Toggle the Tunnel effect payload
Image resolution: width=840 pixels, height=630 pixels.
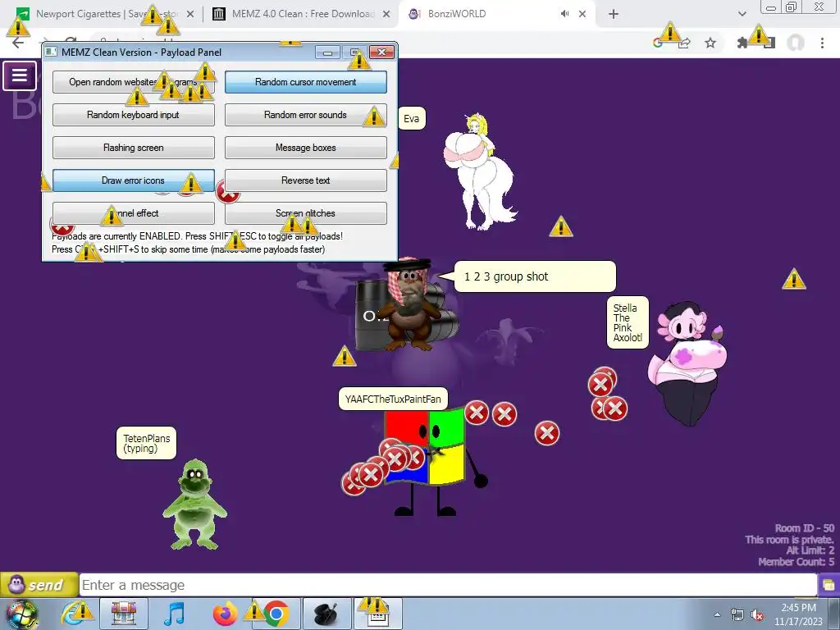pos(134,213)
